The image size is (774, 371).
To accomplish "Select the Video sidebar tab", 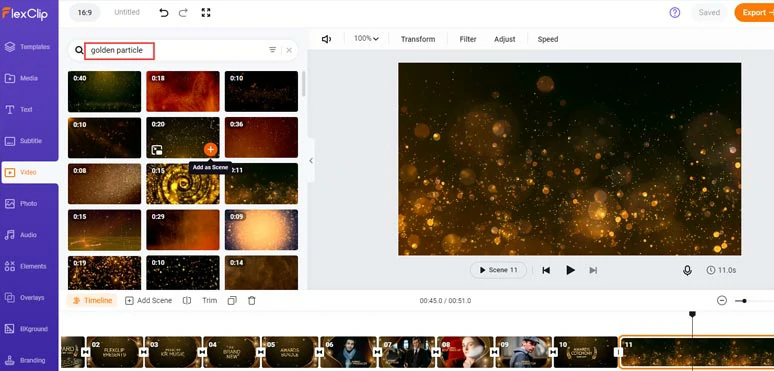I will pyautogui.click(x=29, y=172).
